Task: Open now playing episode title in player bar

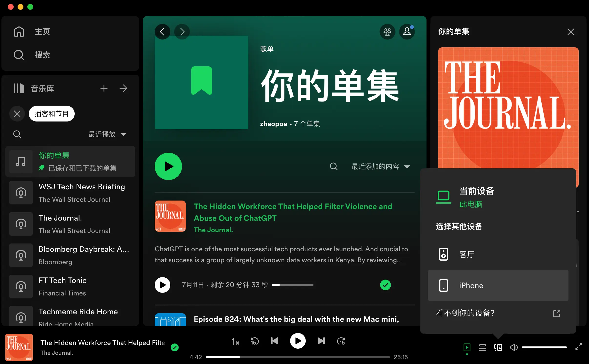Action: [x=103, y=343]
